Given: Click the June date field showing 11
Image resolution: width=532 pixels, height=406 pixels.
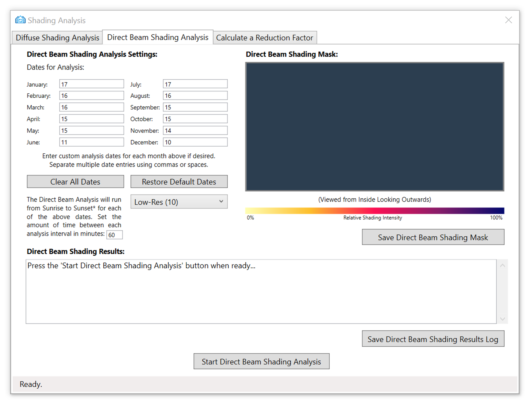Looking at the screenshot, I should [x=91, y=142].
